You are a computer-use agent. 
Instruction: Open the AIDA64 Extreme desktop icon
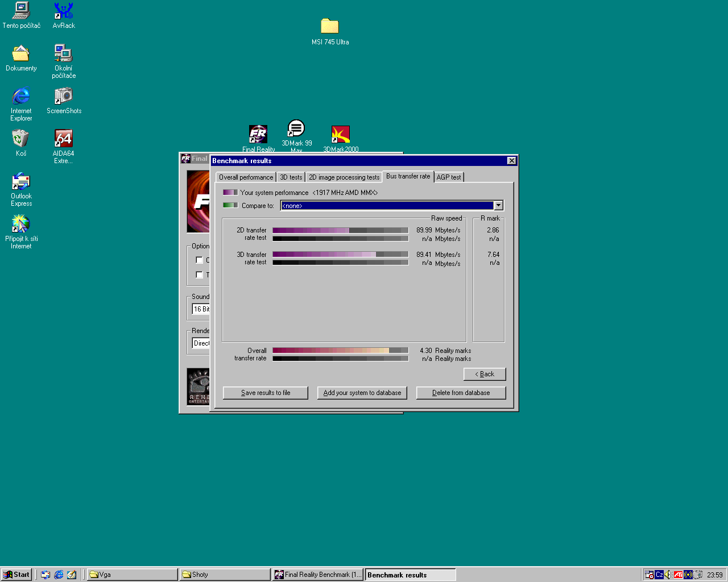pyautogui.click(x=64, y=139)
